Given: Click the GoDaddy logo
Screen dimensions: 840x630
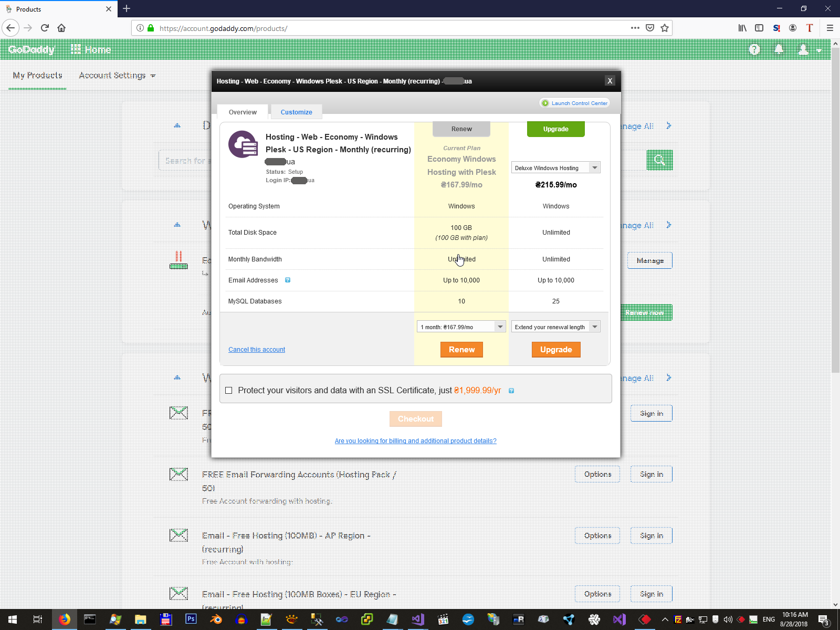Looking at the screenshot, I should 31,50.
